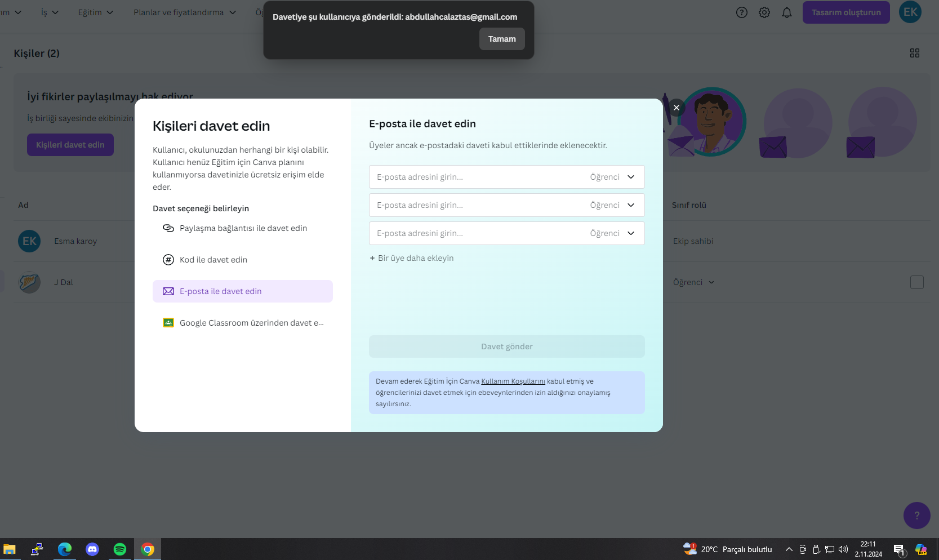939x560 pixels.
Task: Open the taskbar clock showing 22:11
Action: pyautogui.click(x=868, y=549)
